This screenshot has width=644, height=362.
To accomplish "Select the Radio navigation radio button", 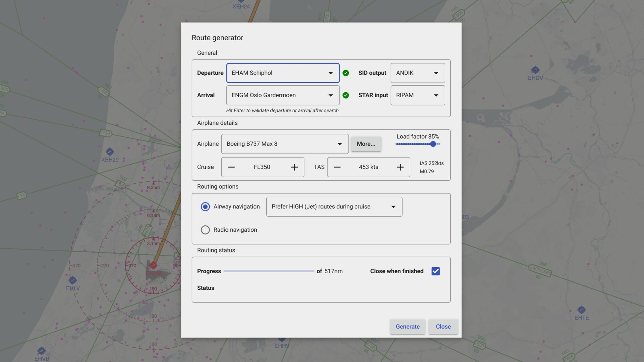I will point(205,230).
